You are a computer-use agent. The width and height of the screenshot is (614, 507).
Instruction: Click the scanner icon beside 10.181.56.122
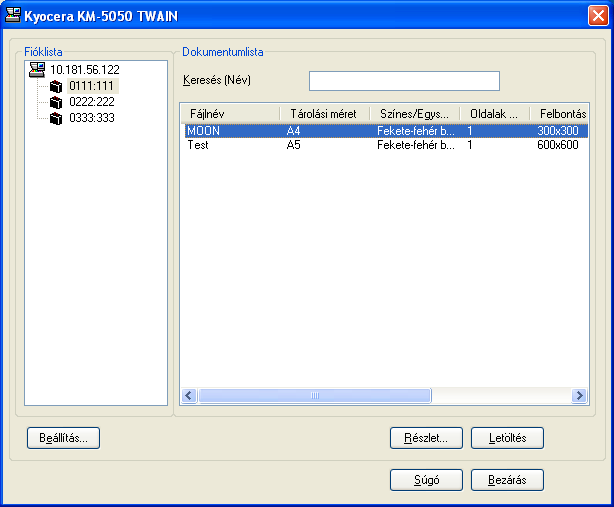tap(37, 70)
